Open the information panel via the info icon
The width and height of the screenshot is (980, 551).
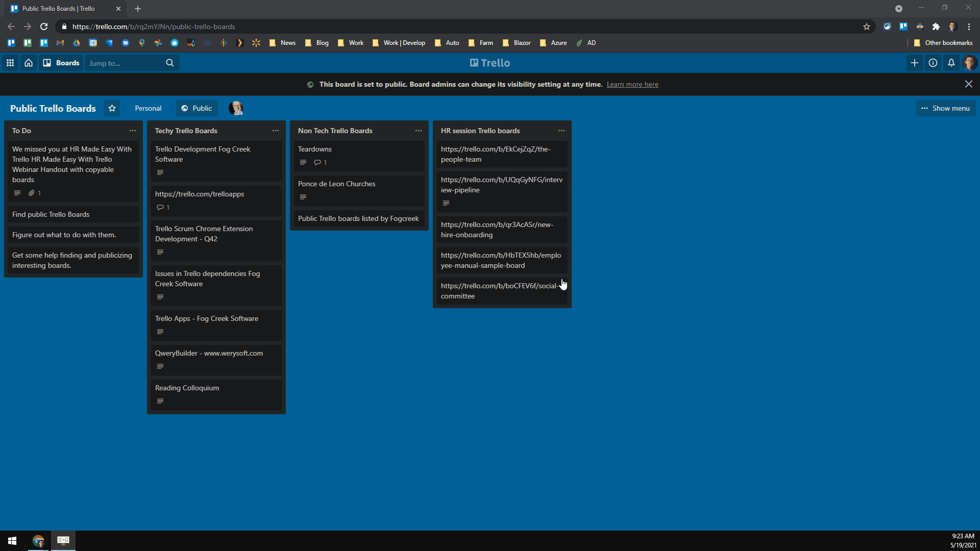point(933,63)
